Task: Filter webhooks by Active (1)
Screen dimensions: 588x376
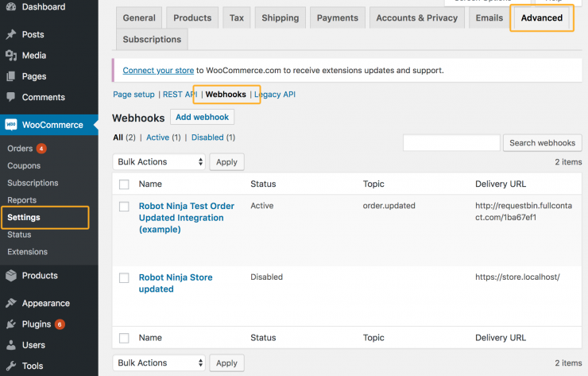Action: (164, 138)
